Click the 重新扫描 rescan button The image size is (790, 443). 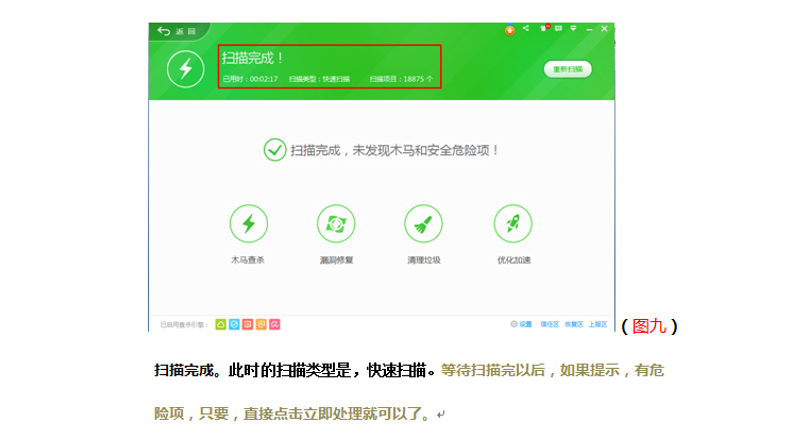tap(567, 69)
